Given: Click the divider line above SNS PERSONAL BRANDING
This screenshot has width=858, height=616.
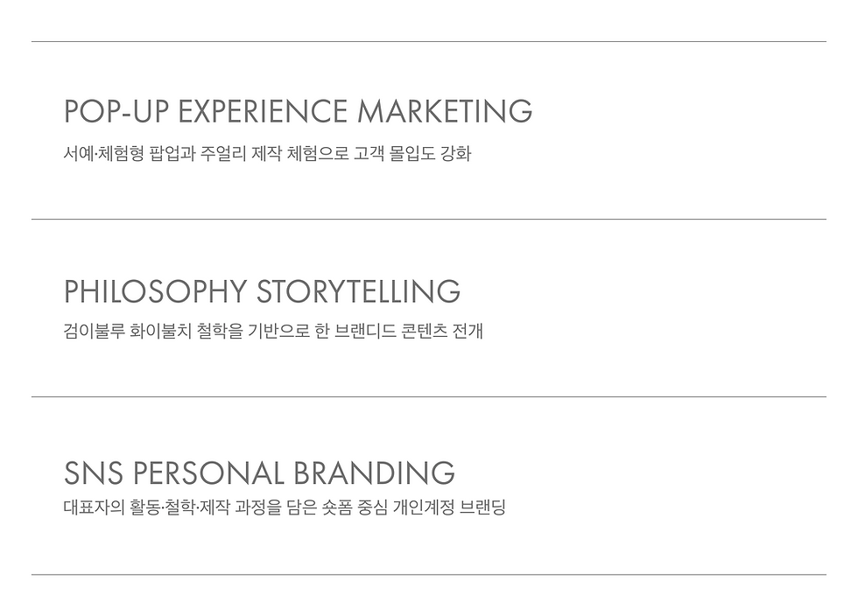Looking at the screenshot, I should (428, 396).
